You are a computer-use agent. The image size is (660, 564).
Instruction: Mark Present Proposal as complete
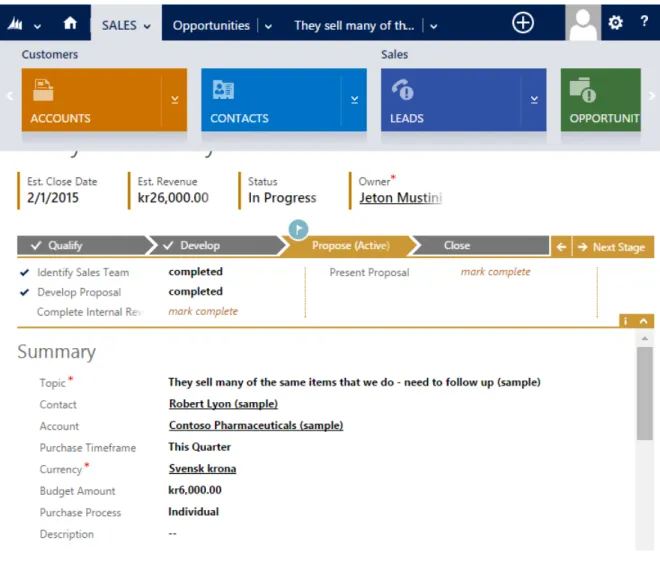(495, 272)
